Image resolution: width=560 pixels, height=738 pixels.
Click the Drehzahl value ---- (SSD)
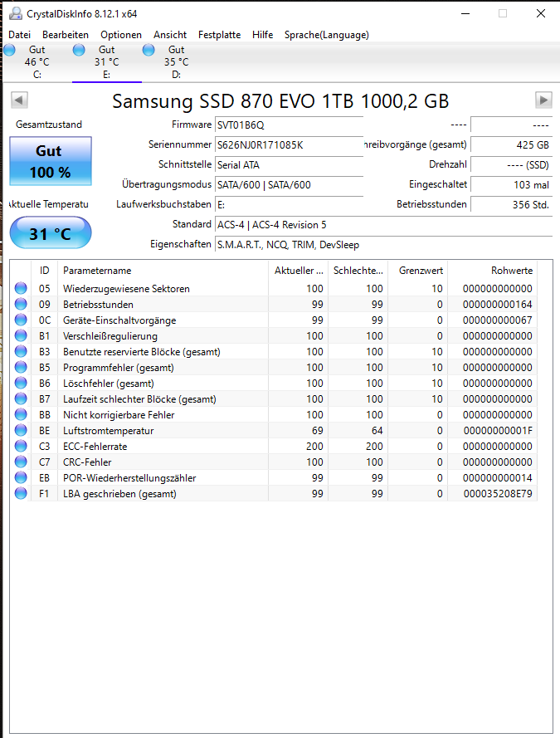(x=512, y=164)
